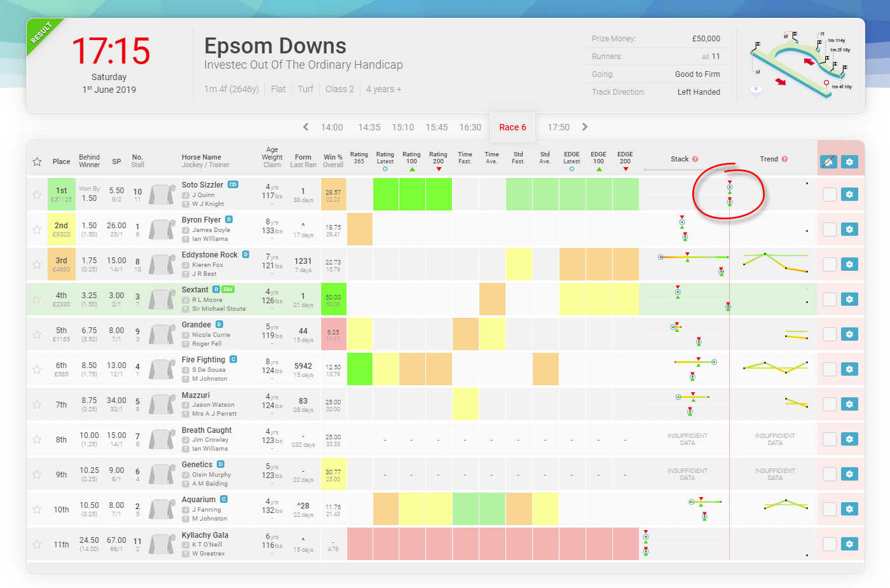Select the 17:50 race tab
Viewport: 890px width, 588px height.
coord(558,127)
